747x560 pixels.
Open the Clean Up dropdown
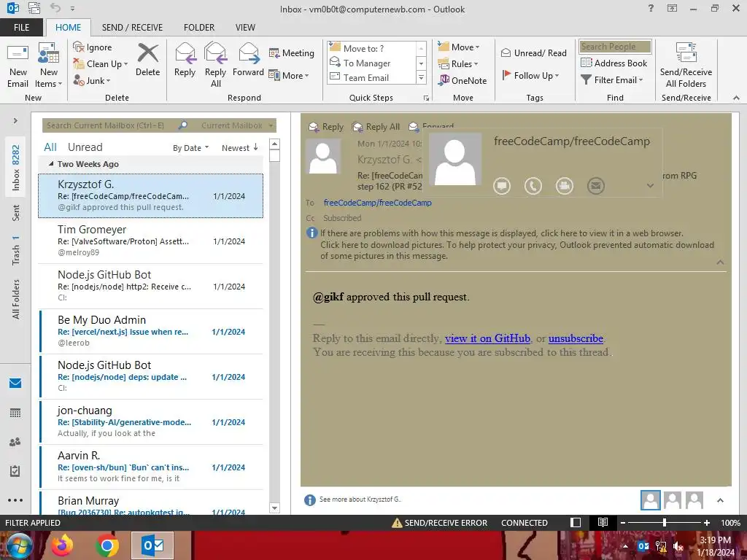tap(100, 64)
